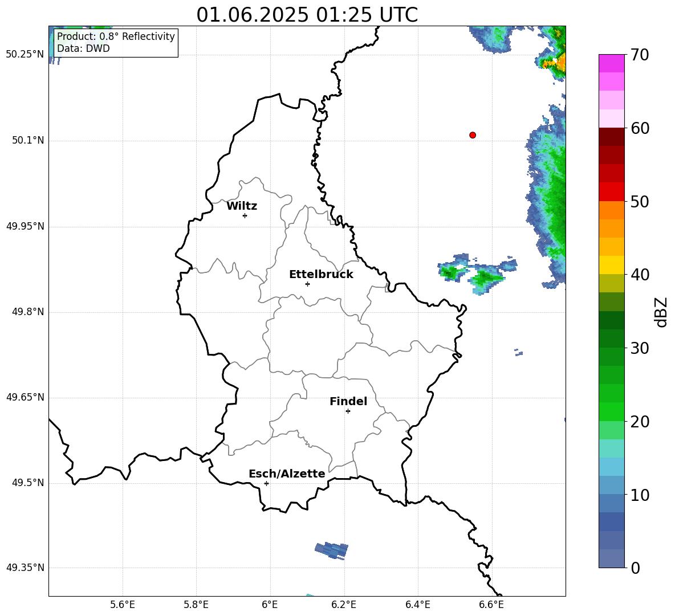Pick the yellow swatch just above 40
The height and width of the screenshot is (616, 675).
click(x=612, y=265)
